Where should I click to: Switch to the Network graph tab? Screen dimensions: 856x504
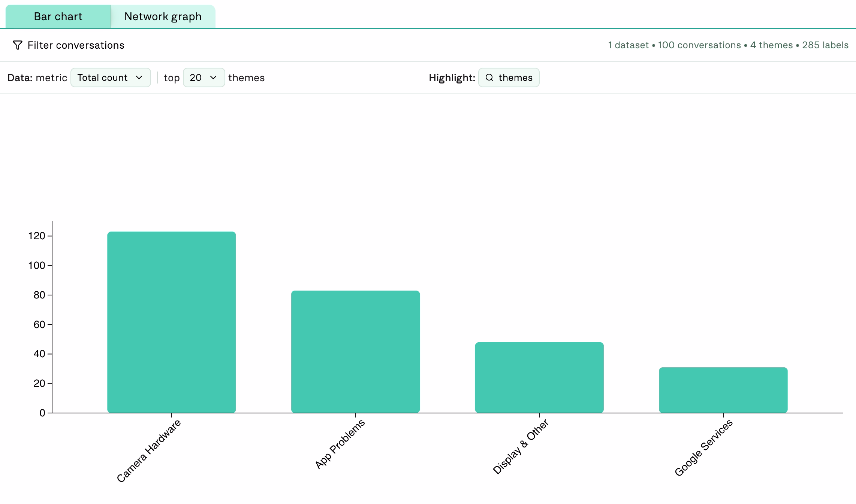tap(163, 16)
